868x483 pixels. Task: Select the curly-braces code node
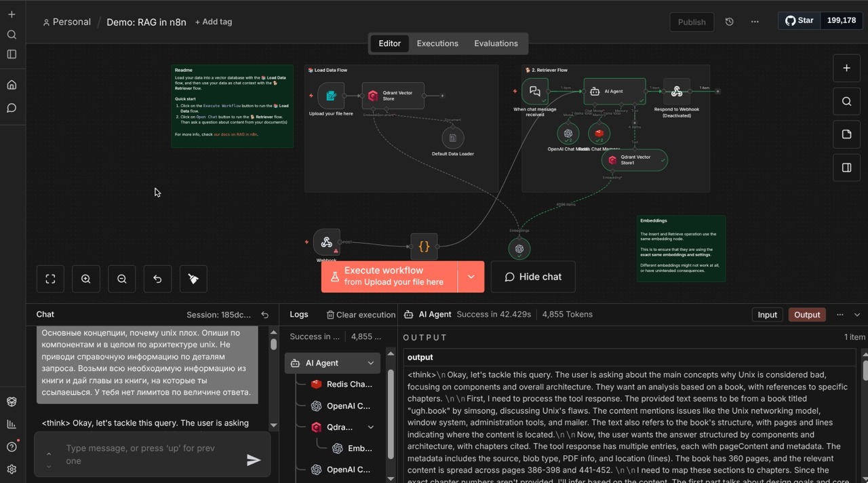(424, 247)
